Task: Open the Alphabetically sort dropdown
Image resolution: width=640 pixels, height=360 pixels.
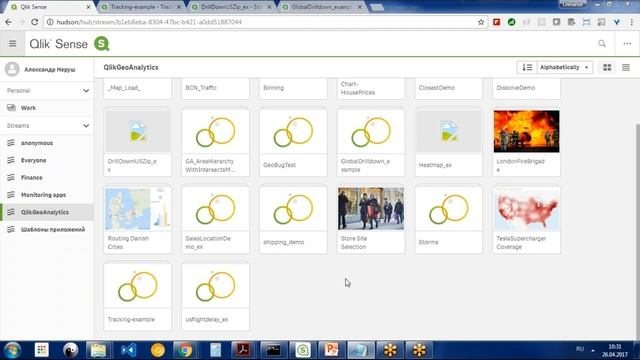Action: [x=564, y=67]
